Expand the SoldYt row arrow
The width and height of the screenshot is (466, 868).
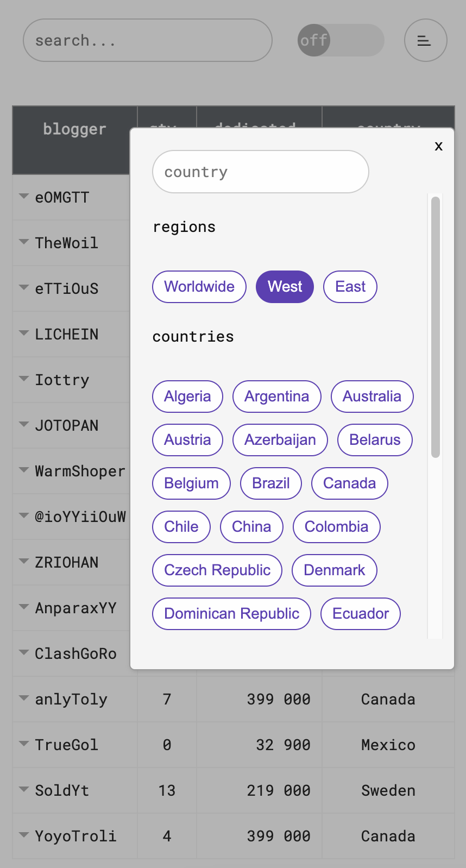24,790
